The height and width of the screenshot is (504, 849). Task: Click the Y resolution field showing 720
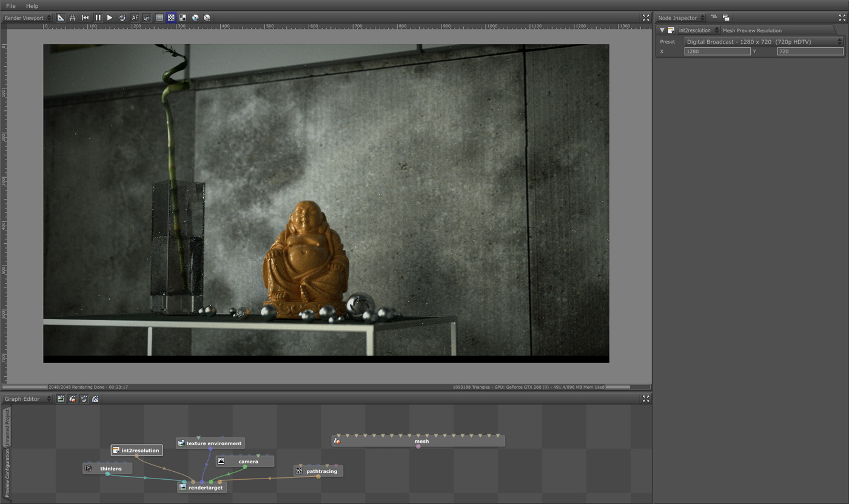pos(810,52)
